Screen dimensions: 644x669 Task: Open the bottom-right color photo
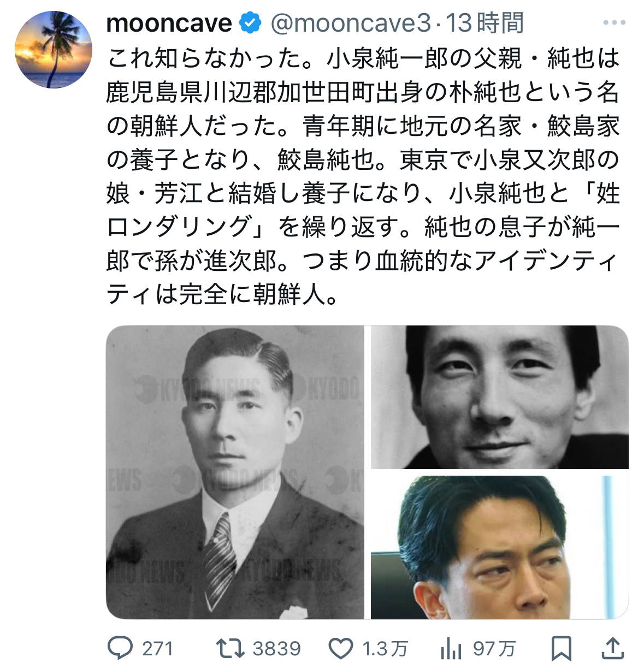pos(500,547)
